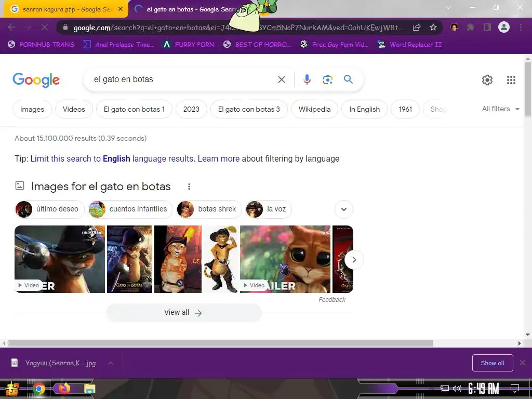Screen dimensions: 532x399
Task: Send Feedback on image results
Action: [x=332, y=300]
